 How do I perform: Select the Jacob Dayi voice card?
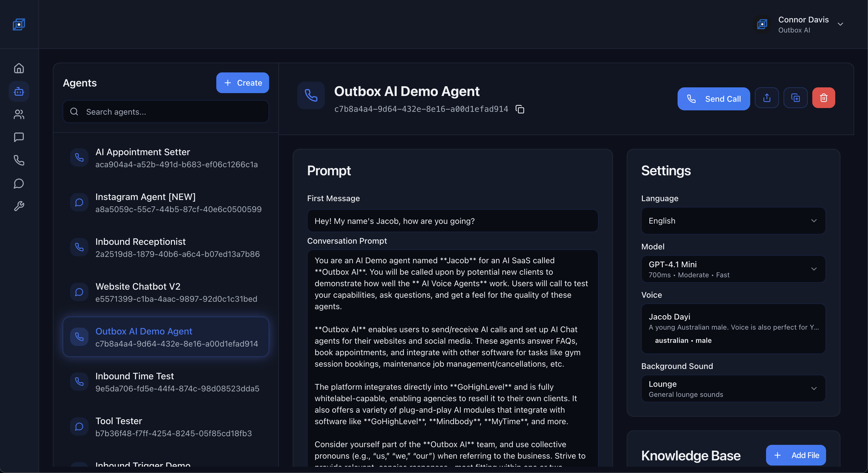(x=733, y=328)
